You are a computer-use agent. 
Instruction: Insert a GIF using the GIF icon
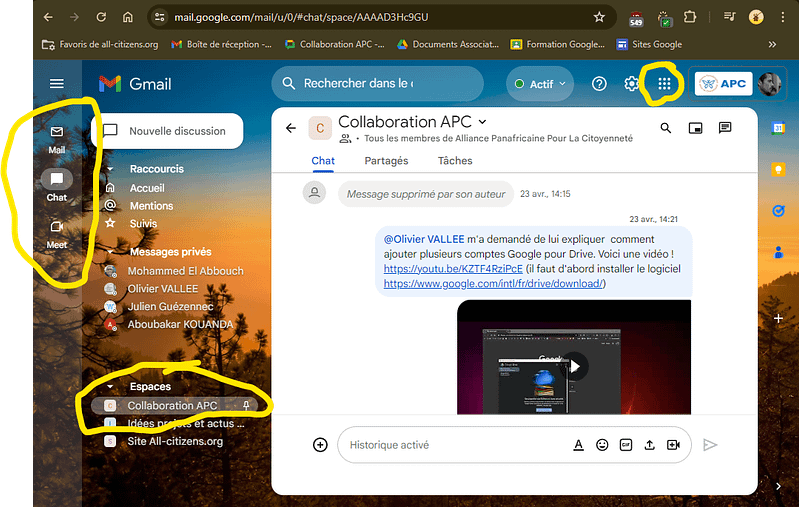(x=626, y=445)
